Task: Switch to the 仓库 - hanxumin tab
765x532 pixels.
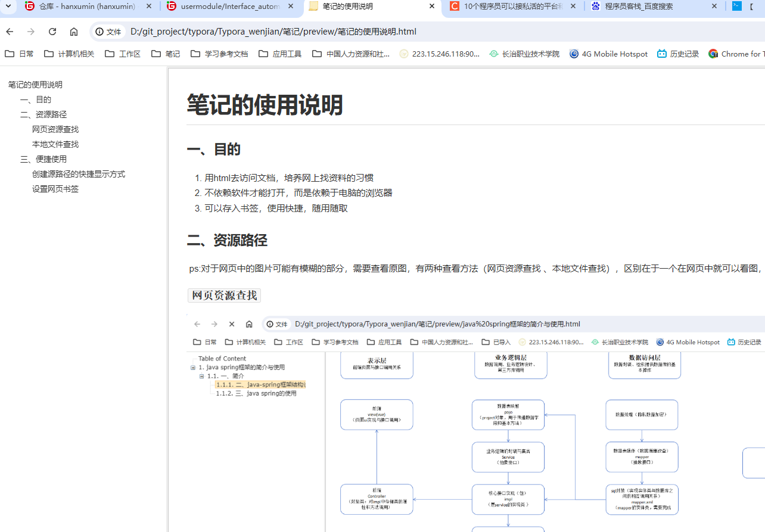Action: 88,7
